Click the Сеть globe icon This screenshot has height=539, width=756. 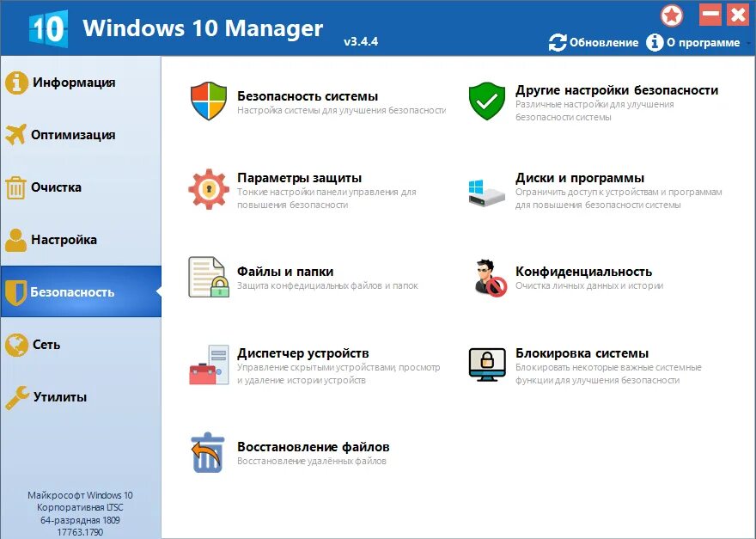pos(16,345)
